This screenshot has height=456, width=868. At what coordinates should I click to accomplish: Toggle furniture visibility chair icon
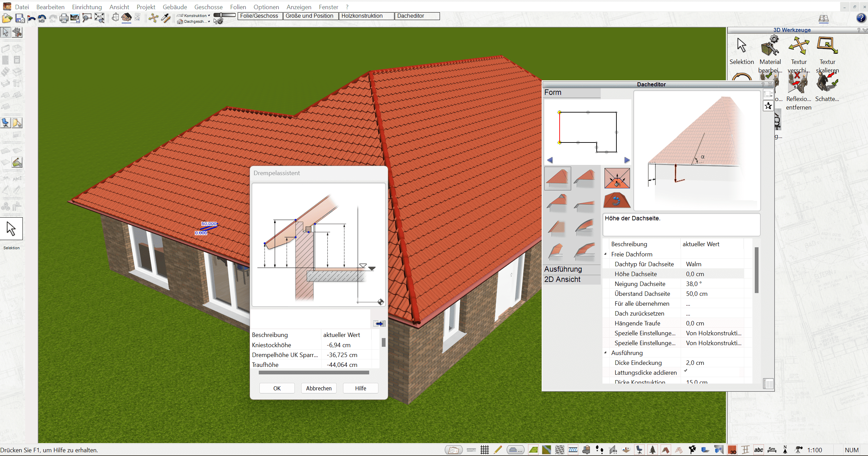(x=639, y=450)
